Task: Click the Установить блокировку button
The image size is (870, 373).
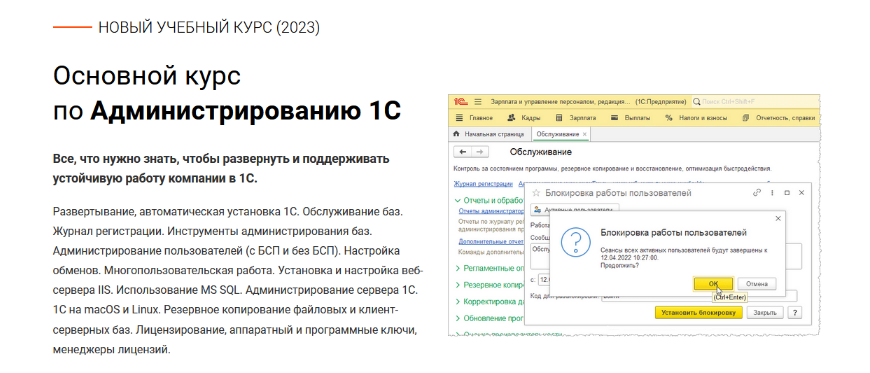Action: (x=699, y=312)
